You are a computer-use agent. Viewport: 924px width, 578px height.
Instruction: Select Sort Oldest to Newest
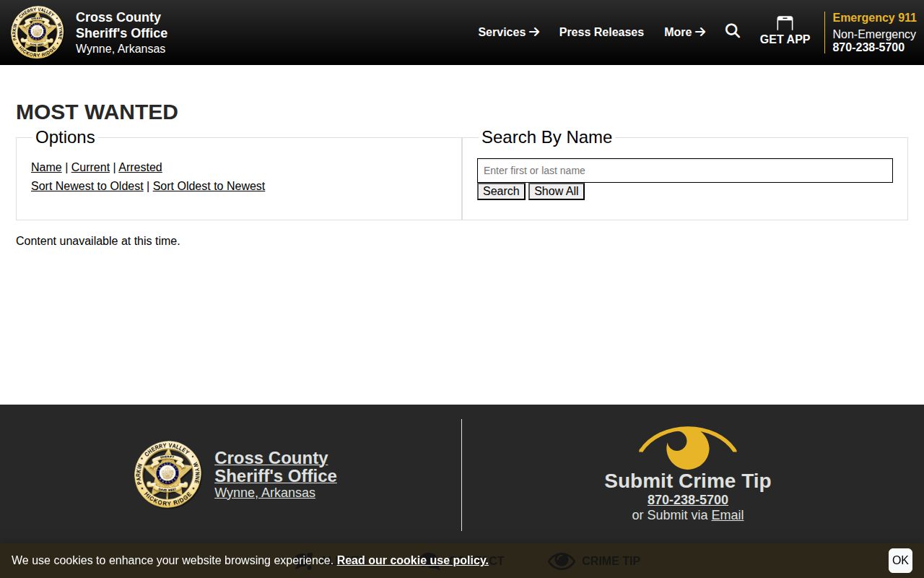coord(209,186)
